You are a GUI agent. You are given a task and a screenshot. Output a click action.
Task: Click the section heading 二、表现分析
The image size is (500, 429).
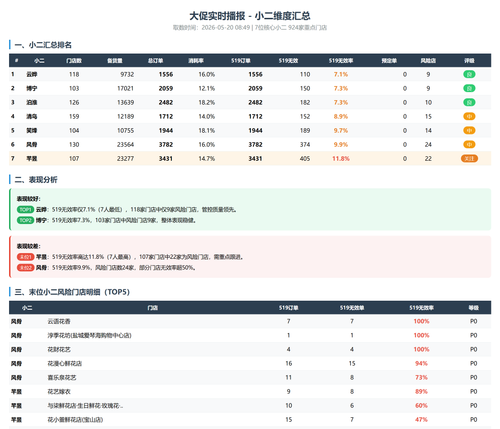click(36, 180)
